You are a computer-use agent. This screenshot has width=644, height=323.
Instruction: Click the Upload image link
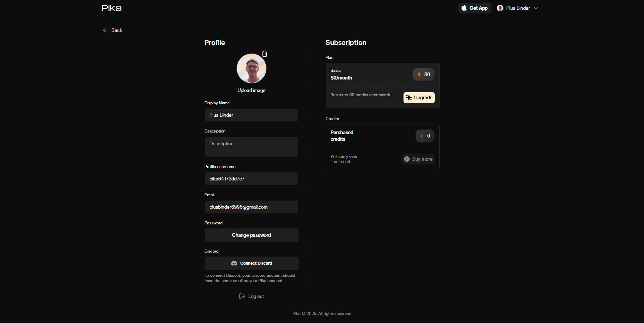251,90
